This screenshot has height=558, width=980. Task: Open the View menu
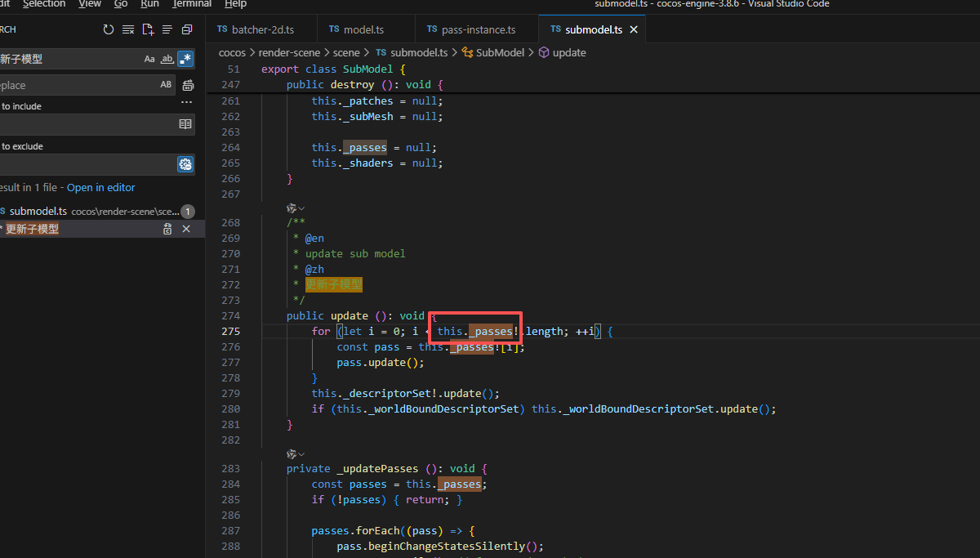[x=90, y=4]
